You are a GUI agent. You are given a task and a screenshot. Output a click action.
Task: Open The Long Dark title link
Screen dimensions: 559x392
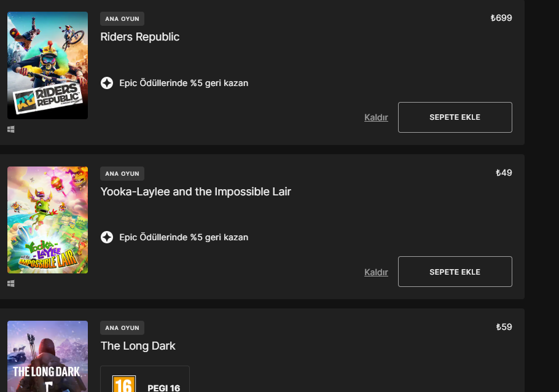pyautogui.click(x=138, y=346)
